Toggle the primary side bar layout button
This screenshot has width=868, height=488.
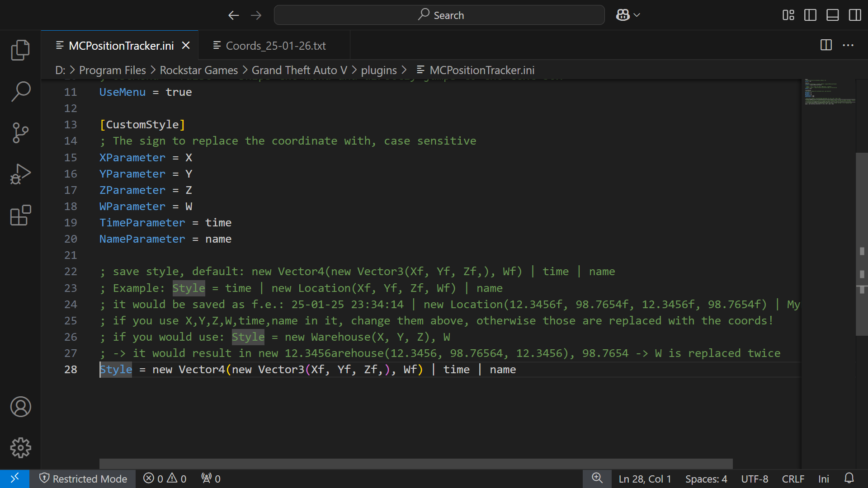pyautogui.click(x=810, y=15)
